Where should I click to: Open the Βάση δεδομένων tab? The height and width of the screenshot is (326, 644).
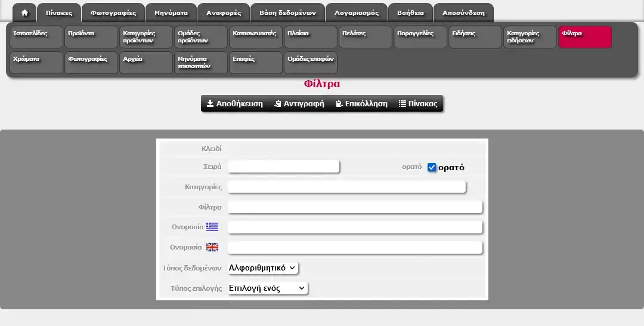tap(287, 13)
